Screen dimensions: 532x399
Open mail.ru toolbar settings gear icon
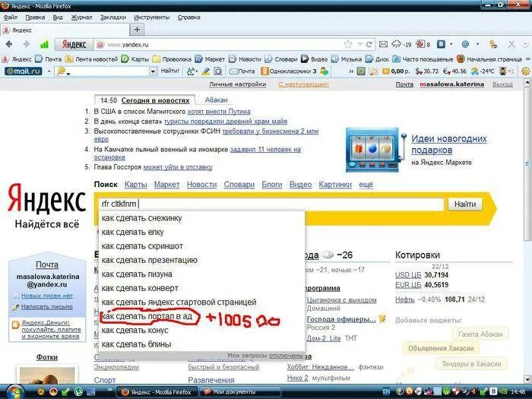[526, 71]
